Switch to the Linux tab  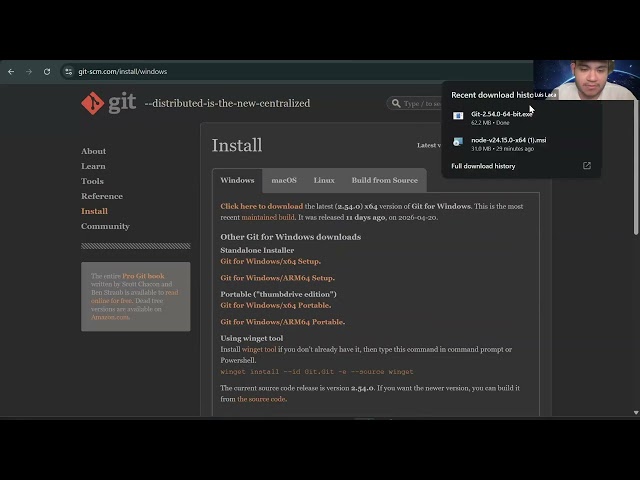click(x=324, y=180)
